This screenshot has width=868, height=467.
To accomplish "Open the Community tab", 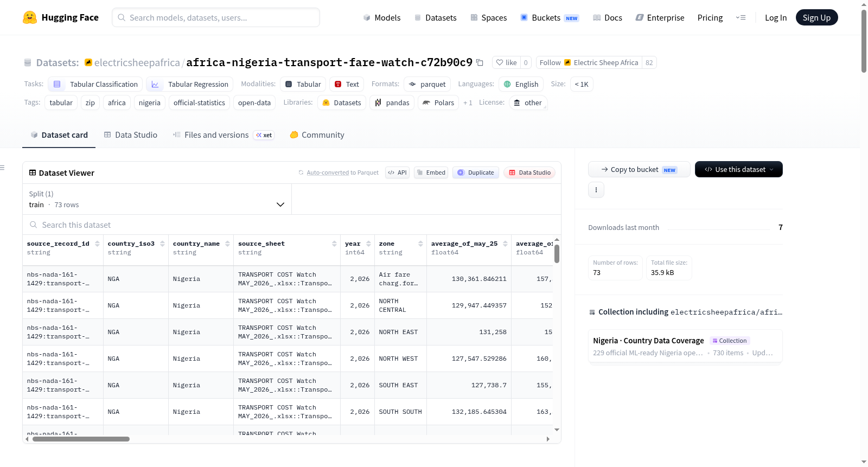I will click(317, 135).
